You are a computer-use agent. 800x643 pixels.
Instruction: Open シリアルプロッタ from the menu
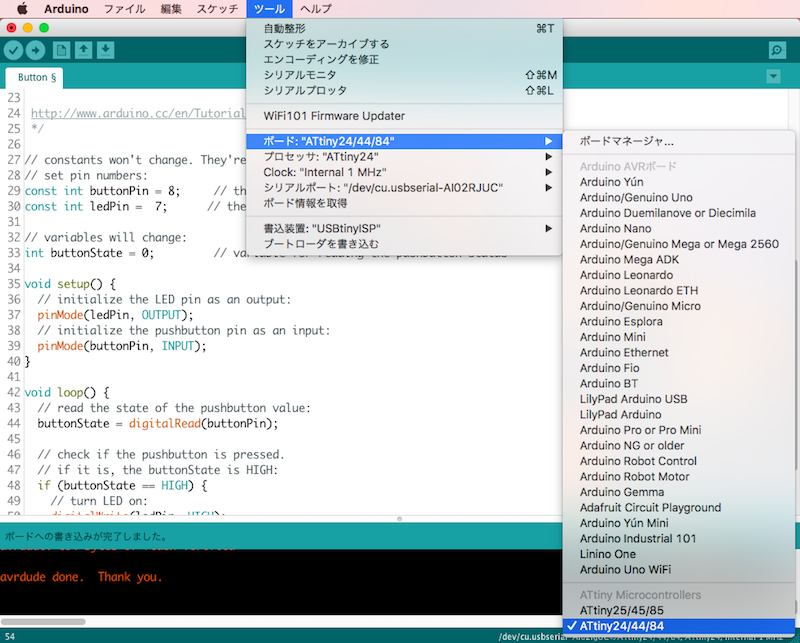(x=404, y=90)
